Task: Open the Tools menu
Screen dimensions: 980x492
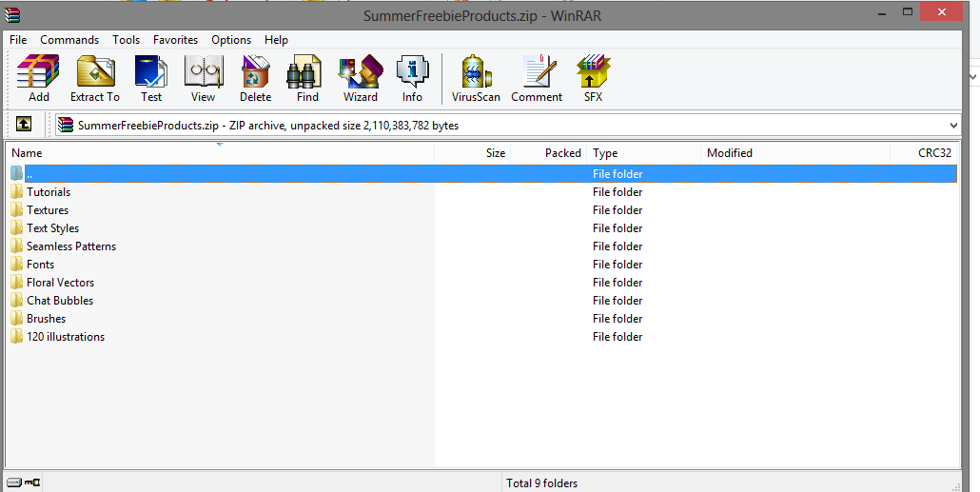Action: click(x=127, y=40)
